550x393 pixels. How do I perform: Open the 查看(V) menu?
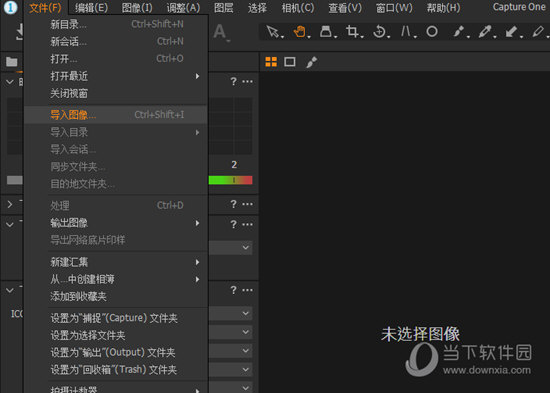(x=345, y=7)
